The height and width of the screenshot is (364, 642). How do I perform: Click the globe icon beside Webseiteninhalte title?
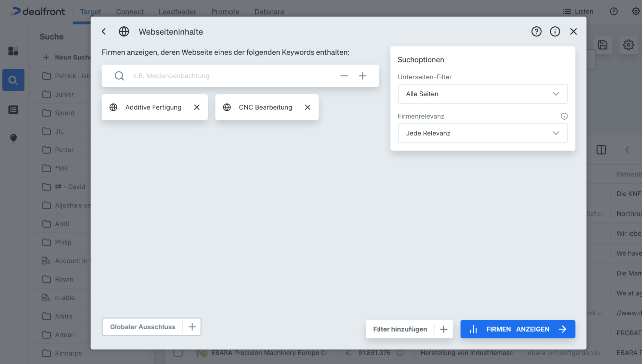pos(124,31)
